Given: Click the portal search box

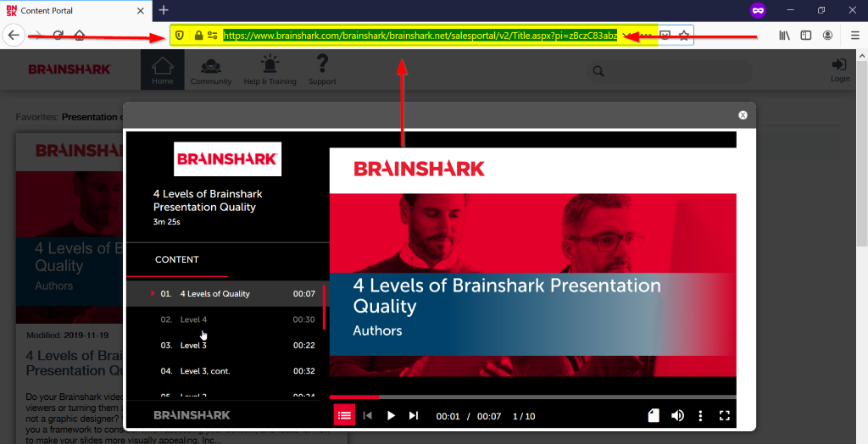Looking at the screenshot, I should (670, 71).
